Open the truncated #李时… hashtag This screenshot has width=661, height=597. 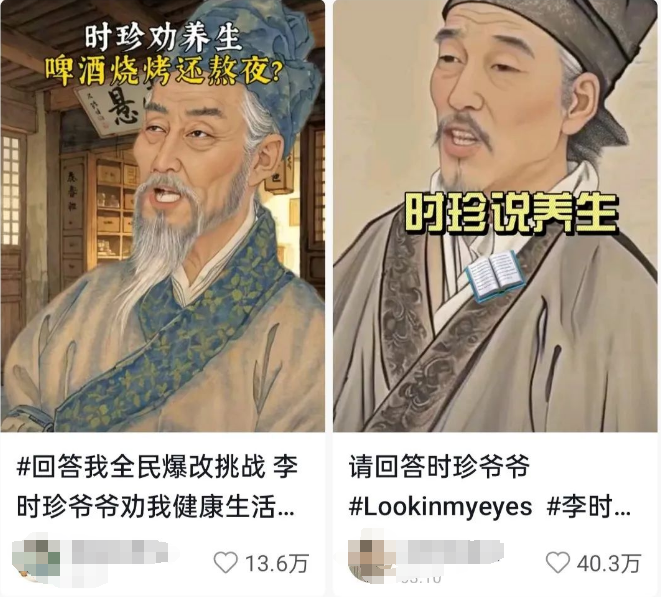(x=589, y=507)
